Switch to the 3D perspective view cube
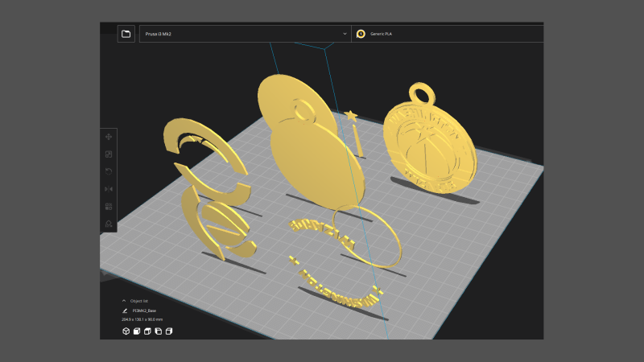This screenshot has height=362, width=644. 126,331
